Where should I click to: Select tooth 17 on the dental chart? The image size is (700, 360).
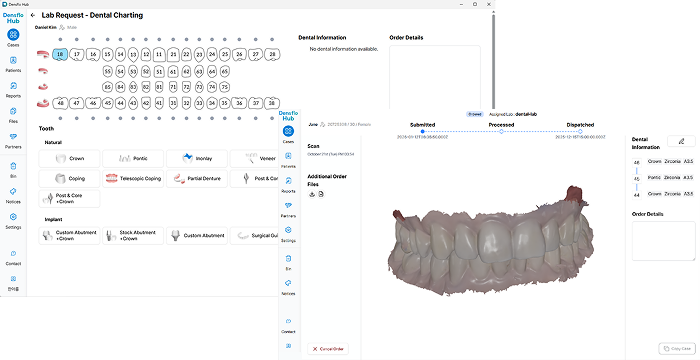coord(77,54)
